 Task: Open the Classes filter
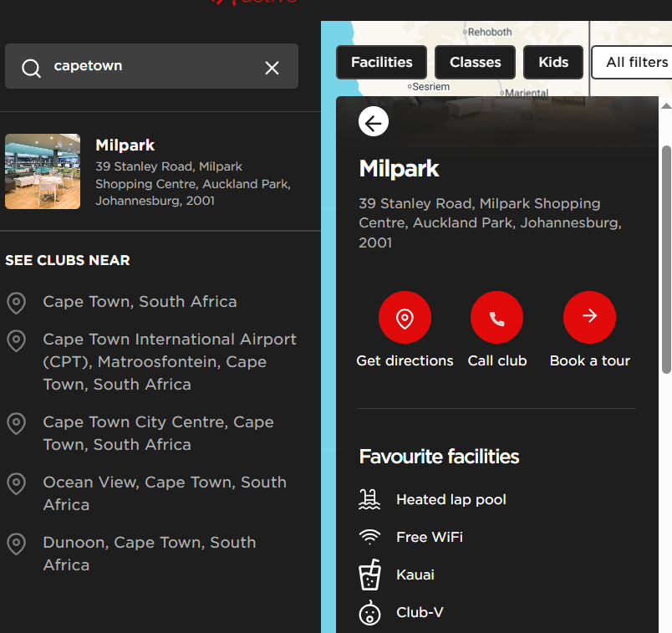[475, 62]
